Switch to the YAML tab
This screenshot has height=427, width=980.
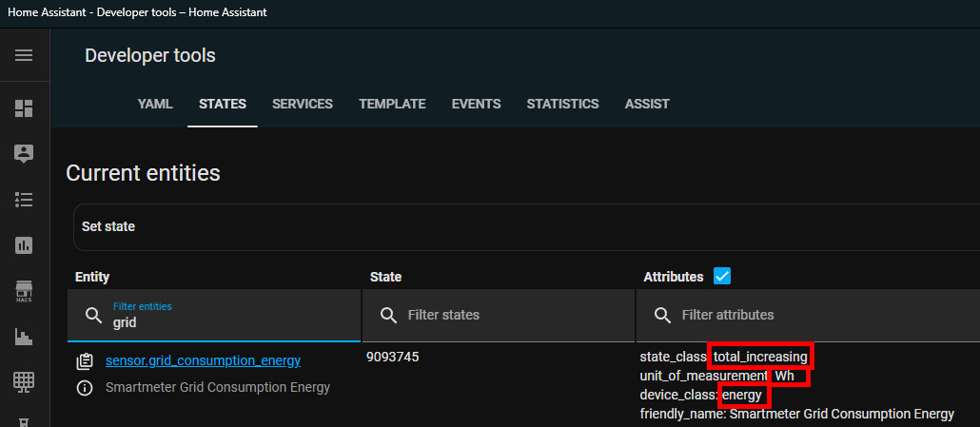(x=155, y=104)
